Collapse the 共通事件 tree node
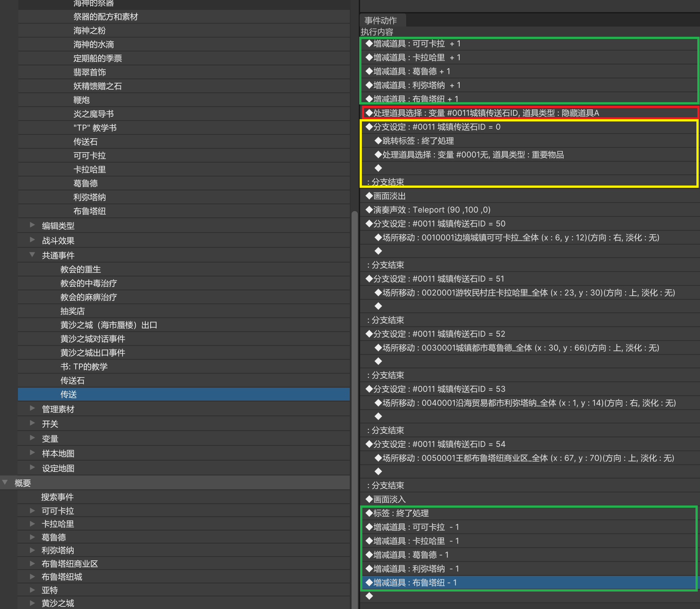Screen dimensions: 700x609 point(32,255)
